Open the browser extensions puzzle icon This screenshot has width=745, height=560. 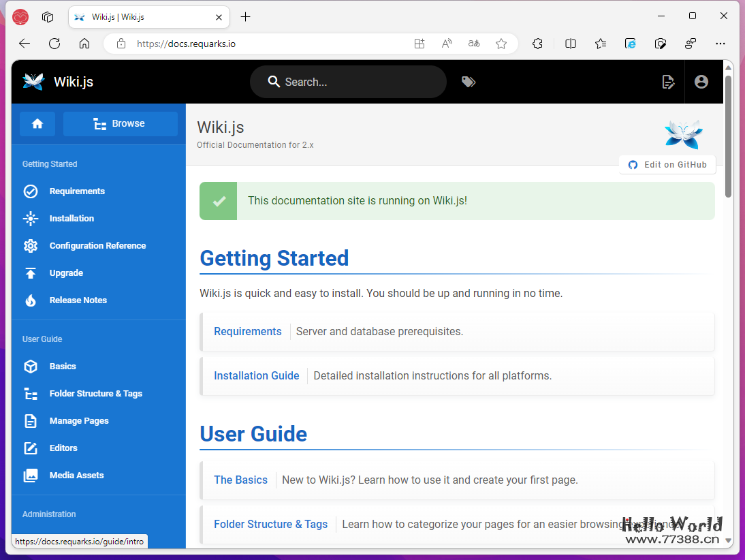537,44
